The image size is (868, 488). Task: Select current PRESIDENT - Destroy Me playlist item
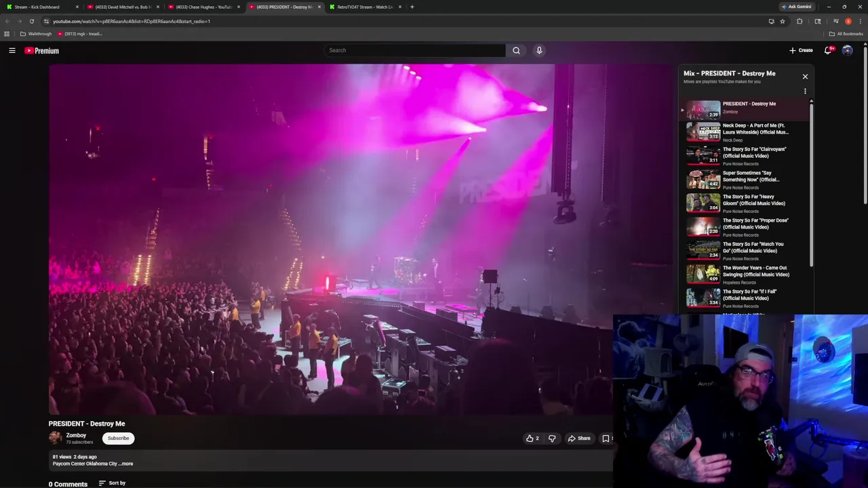click(x=745, y=109)
